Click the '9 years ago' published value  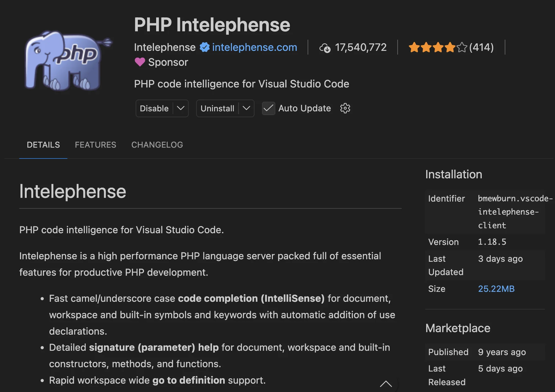[x=502, y=352]
